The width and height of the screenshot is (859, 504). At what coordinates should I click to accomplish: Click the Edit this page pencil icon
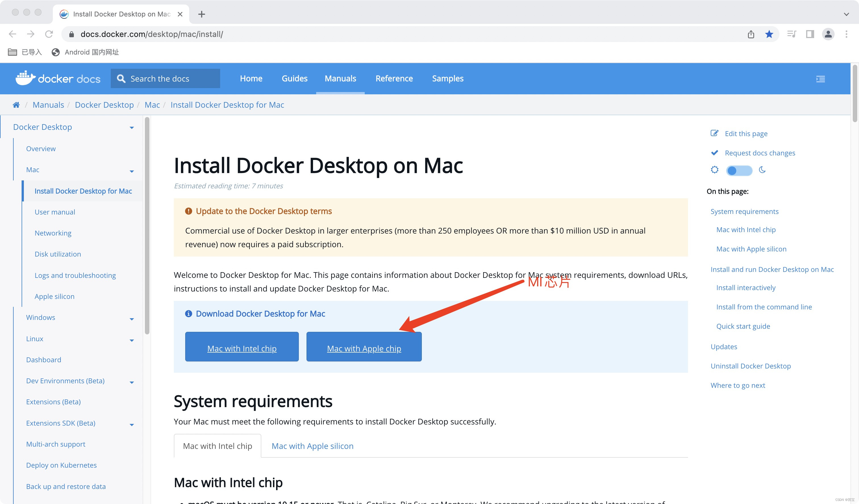714,133
